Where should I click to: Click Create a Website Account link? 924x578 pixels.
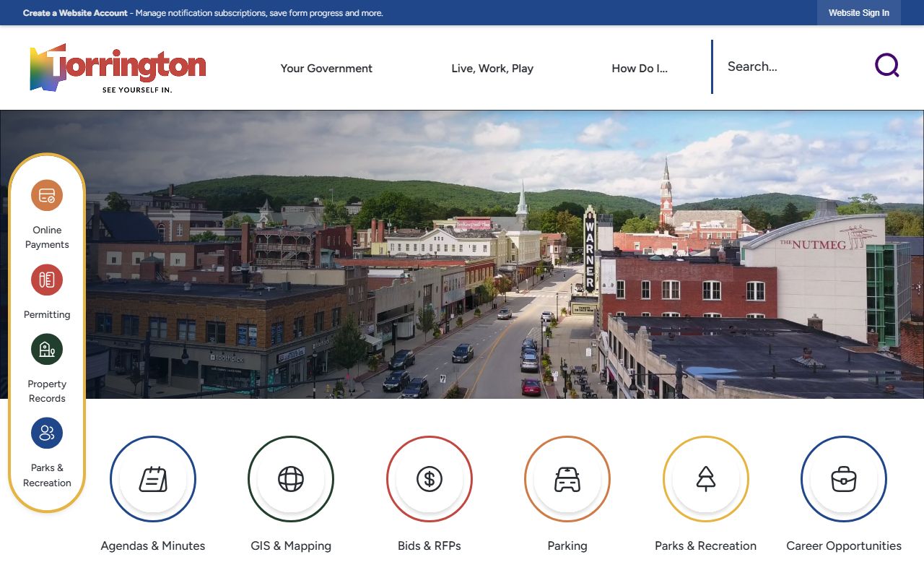(x=75, y=13)
